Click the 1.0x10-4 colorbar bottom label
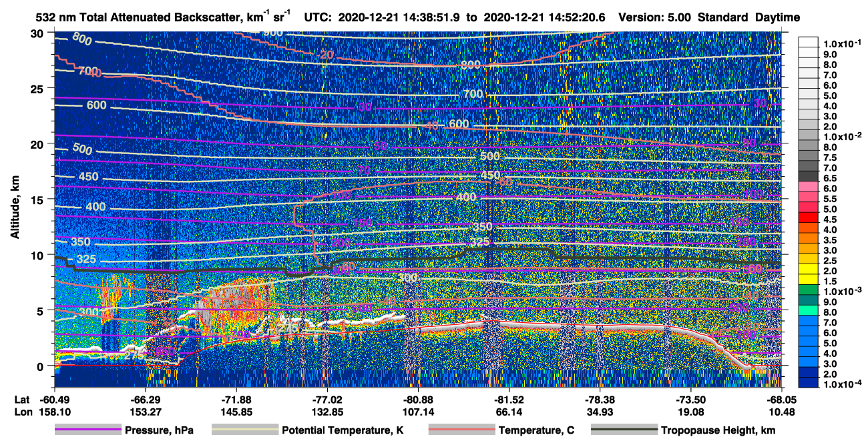The width and height of the screenshot is (868, 445). click(x=843, y=384)
